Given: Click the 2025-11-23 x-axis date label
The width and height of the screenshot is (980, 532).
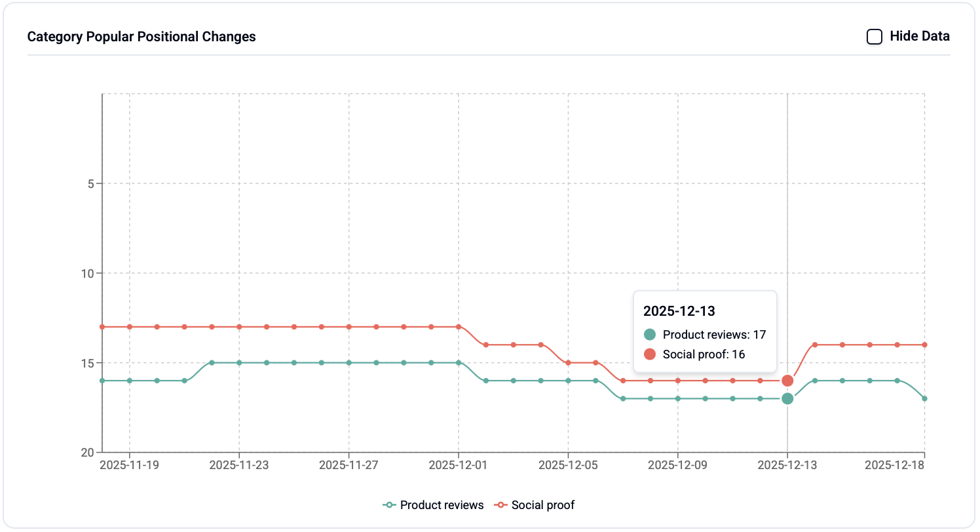Looking at the screenshot, I should [x=239, y=465].
